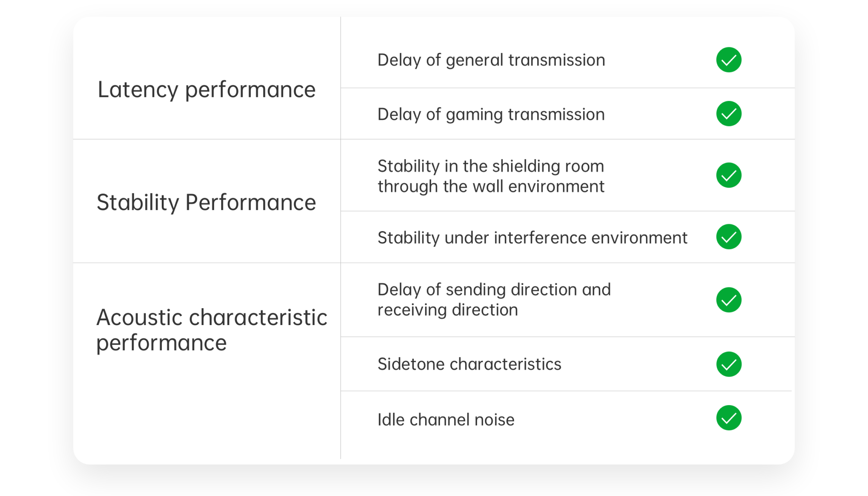Screen dimensions: 868x496
Task: Click the green checkmark for gaming transmission delay
Action: coord(729,114)
